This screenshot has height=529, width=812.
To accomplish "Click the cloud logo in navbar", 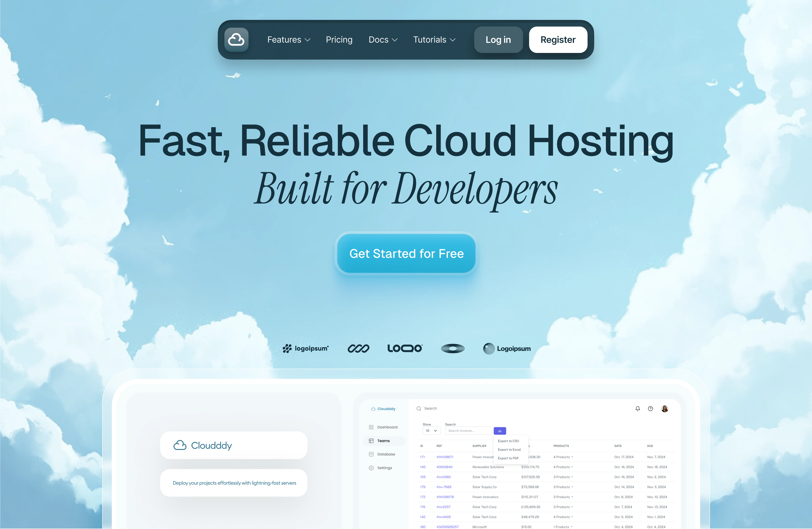I will point(236,40).
